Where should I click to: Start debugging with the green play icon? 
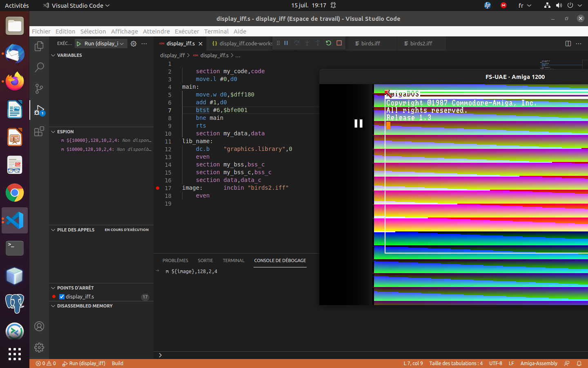click(79, 43)
